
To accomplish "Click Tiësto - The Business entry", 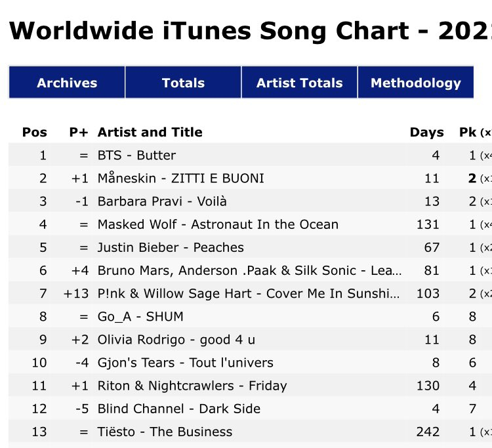I will tap(165, 432).
